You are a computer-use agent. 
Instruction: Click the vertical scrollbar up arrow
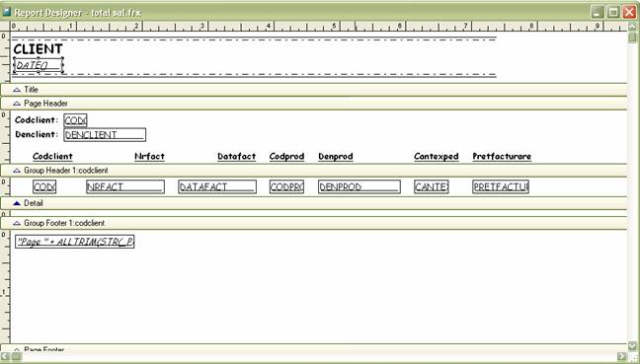pyautogui.click(x=632, y=27)
